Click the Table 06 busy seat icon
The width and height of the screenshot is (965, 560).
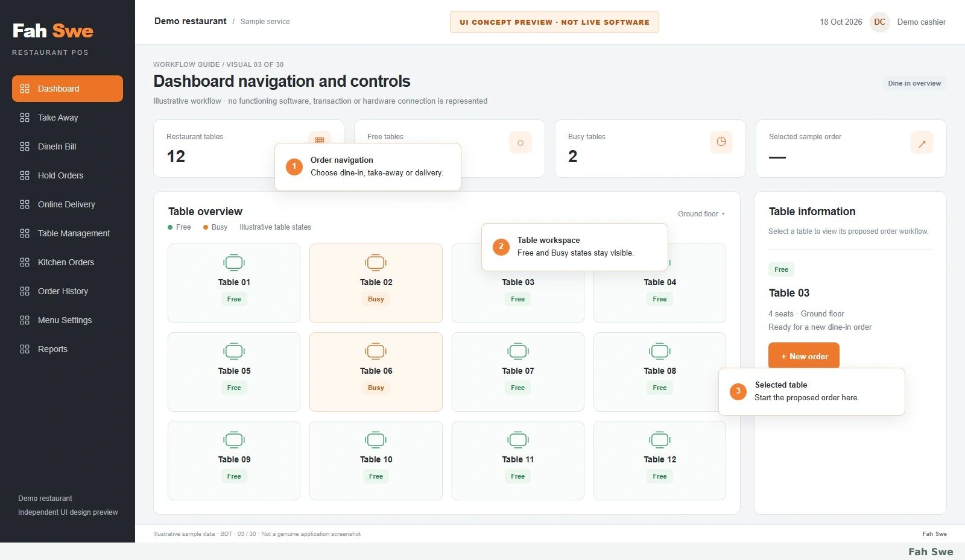tap(376, 351)
